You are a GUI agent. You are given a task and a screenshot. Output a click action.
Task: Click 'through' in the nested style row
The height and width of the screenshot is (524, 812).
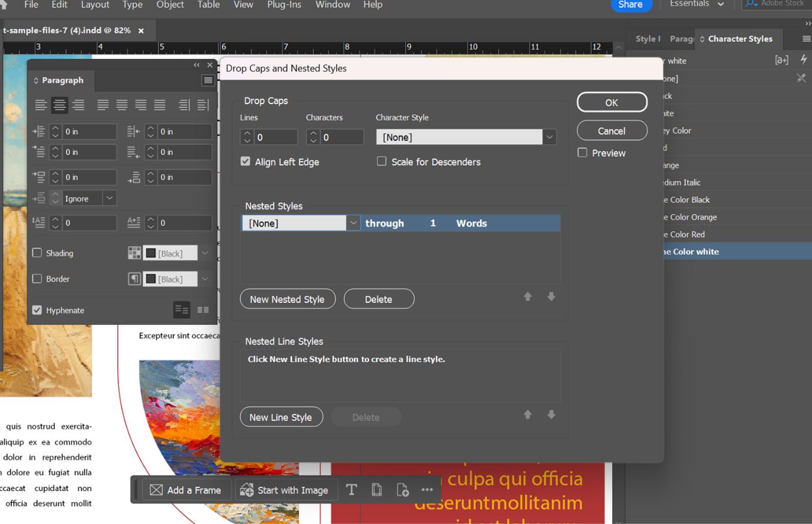385,223
